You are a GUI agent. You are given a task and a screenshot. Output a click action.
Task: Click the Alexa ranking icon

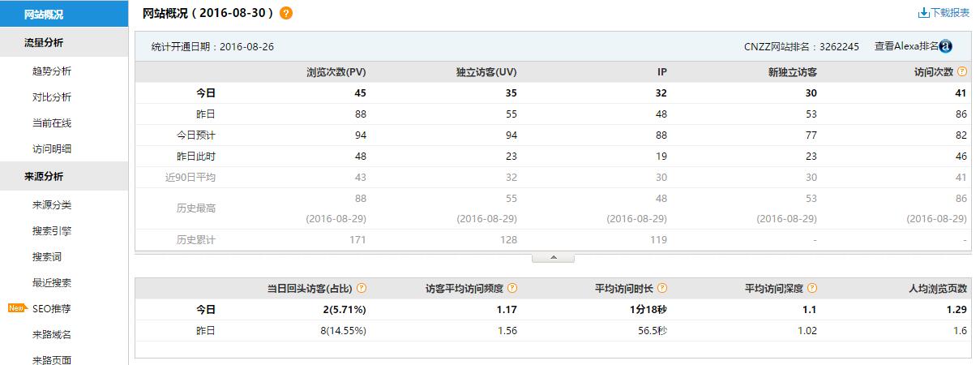pyautogui.click(x=945, y=46)
